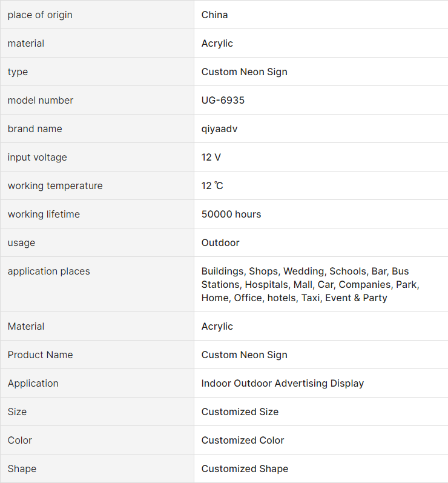The height and width of the screenshot is (483, 448).
Task: Click the "working lifetime" label
Action: 44,214
